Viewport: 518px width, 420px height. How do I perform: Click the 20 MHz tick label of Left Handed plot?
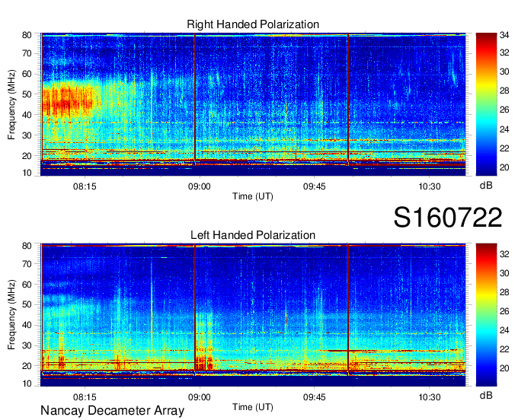coord(27,366)
